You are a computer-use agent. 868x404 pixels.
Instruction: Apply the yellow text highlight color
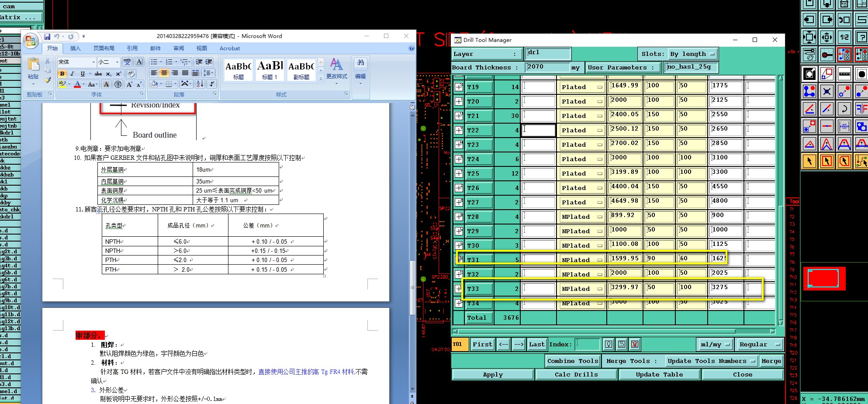click(62, 84)
